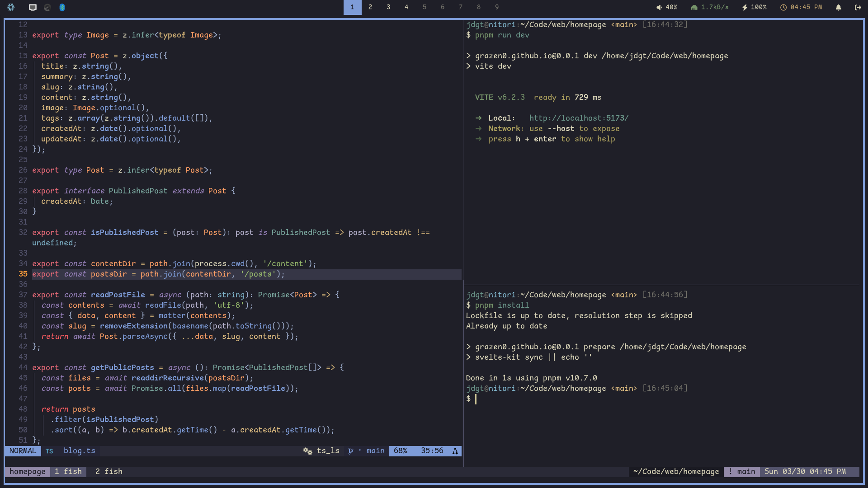Switch to workspace 2

(x=370, y=7)
